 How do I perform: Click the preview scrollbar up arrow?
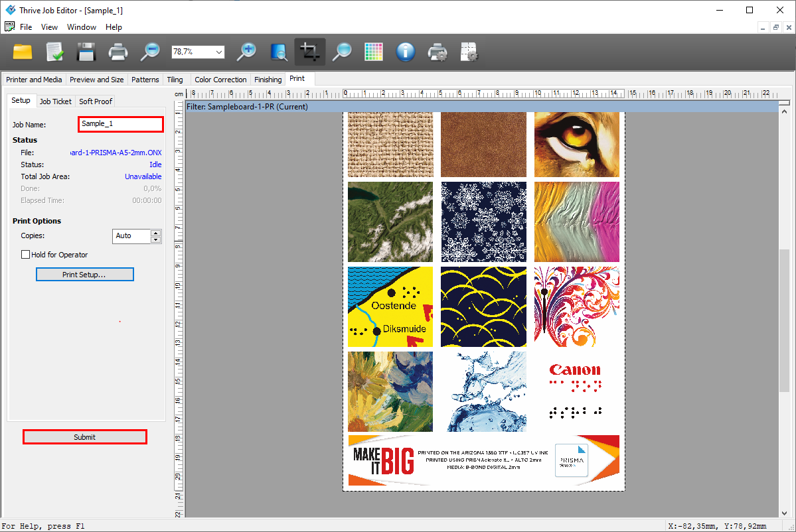point(784,111)
